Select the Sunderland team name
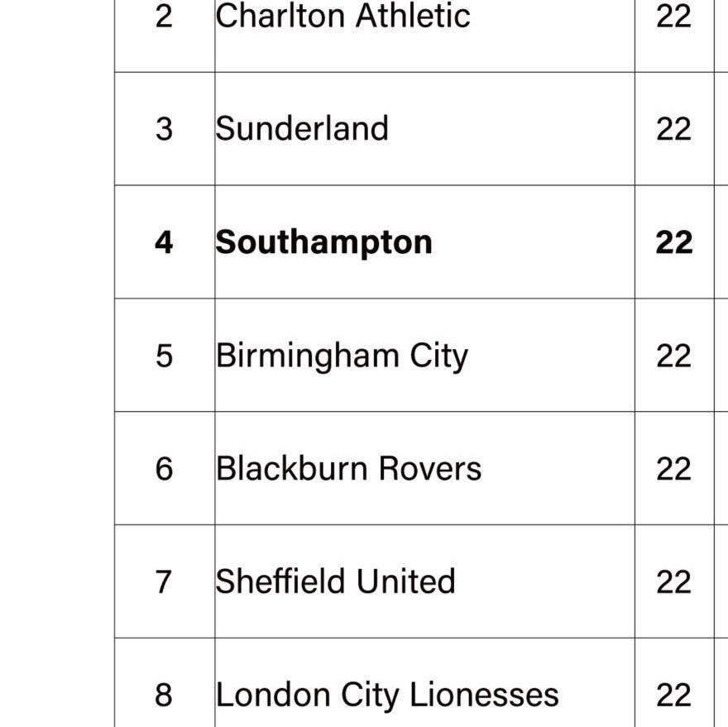 click(302, 129)
